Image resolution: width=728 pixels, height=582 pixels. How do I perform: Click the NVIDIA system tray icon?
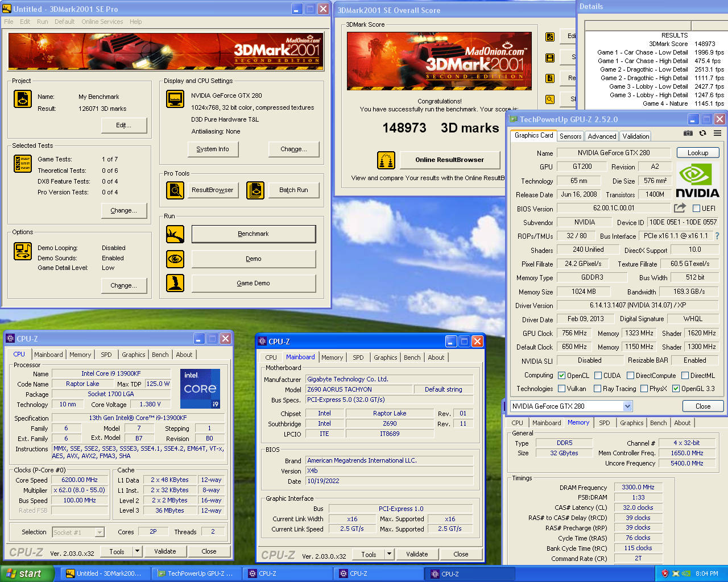point(686,573)
